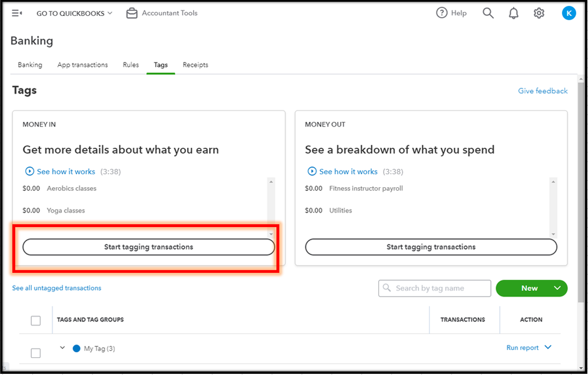Click the search magnifying glass icon

[488, 13]
